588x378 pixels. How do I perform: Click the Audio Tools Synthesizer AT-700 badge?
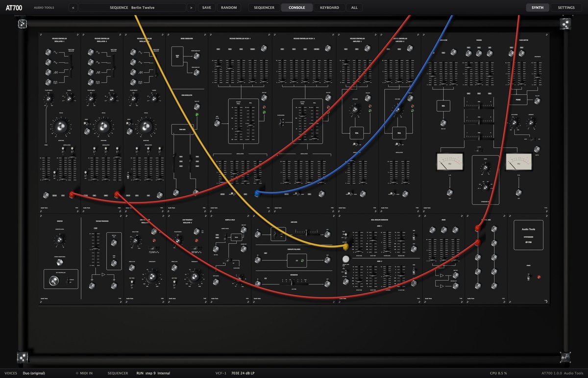[528, 234]
